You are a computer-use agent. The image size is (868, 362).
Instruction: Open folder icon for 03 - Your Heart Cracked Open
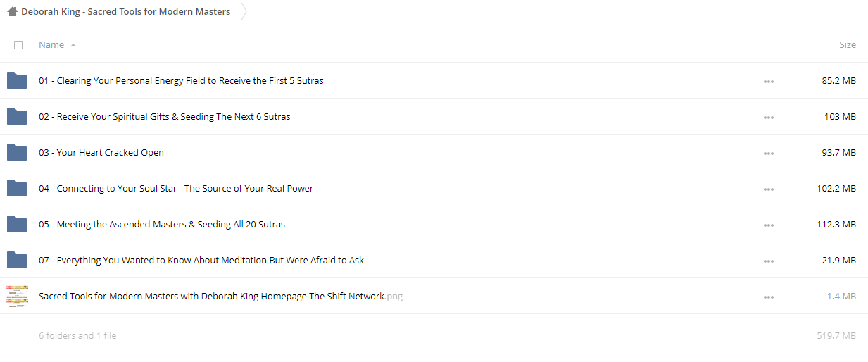[17, 152]
